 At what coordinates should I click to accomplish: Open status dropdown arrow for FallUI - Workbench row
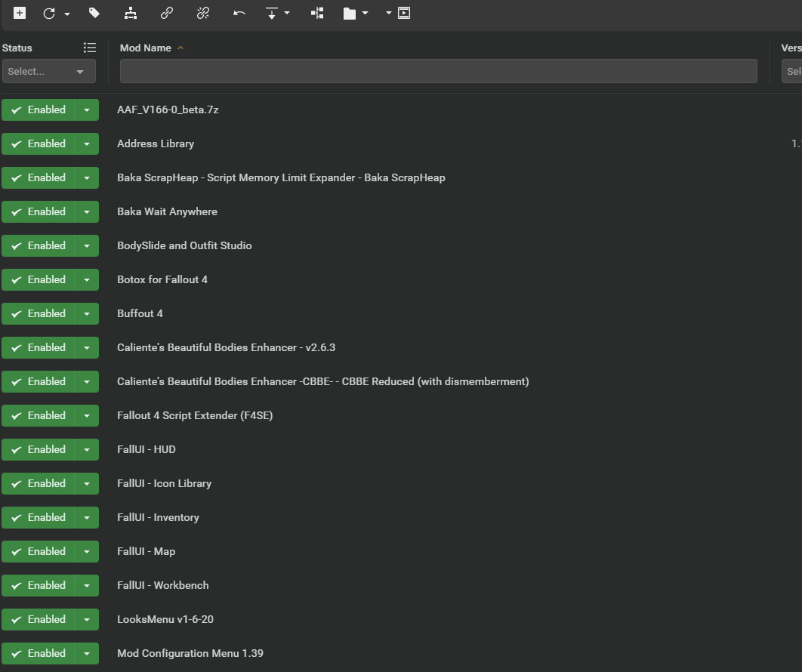(x=87, y=586)
